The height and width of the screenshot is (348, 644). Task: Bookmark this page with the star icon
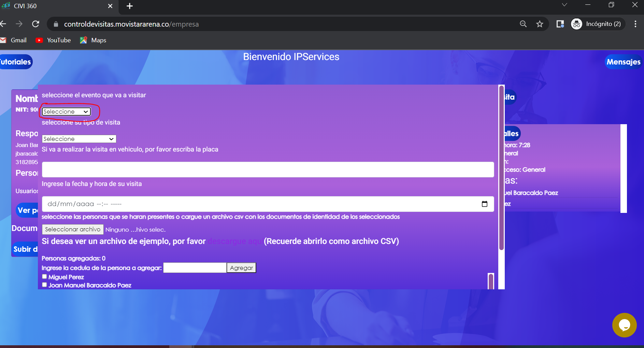point(540,24)
